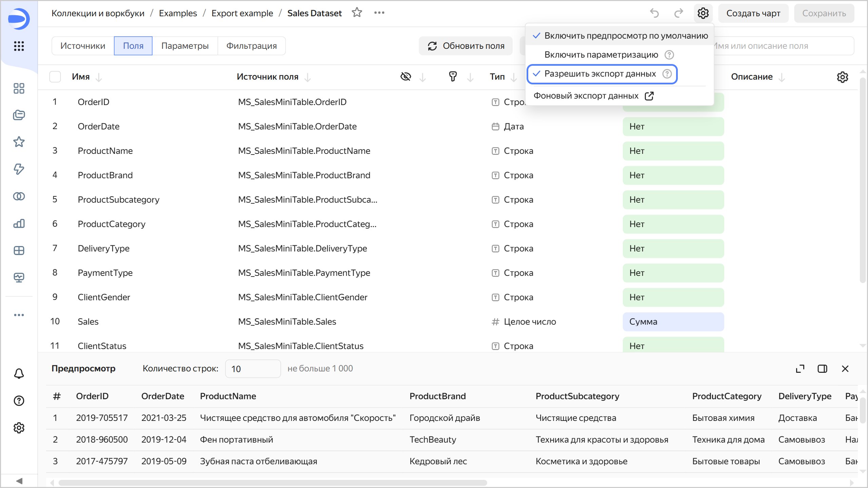Switch to the 'Источники' tab

[x=83, y=46]
